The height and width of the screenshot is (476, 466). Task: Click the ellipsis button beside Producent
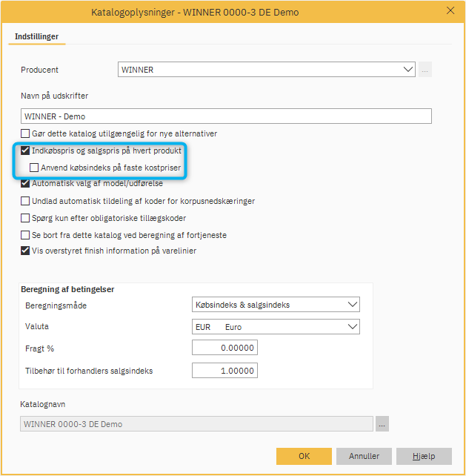(x=425, y=70)
